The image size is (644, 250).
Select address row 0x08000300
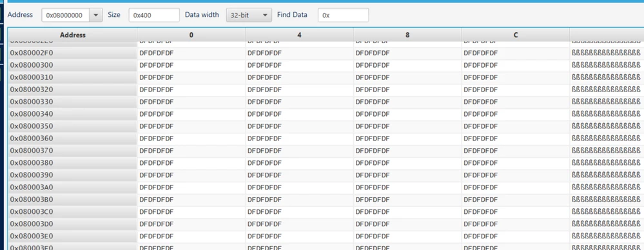[73, 65]
